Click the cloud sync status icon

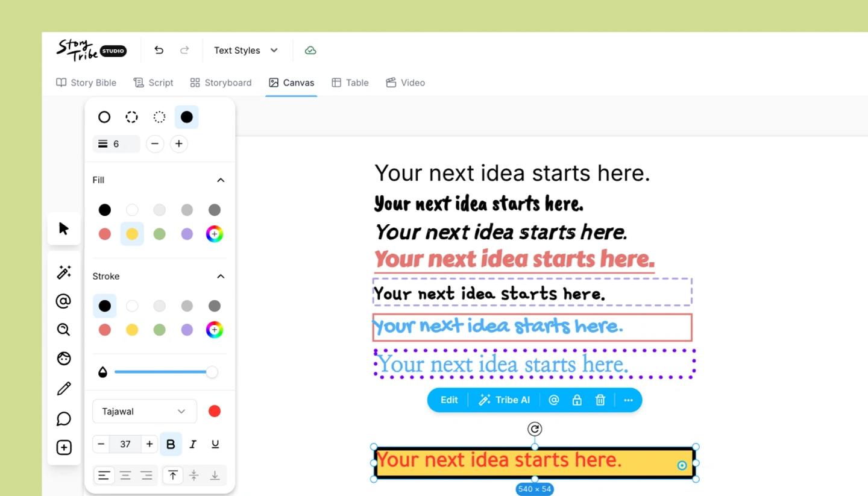pyautogui.click(x=310, y=50)
